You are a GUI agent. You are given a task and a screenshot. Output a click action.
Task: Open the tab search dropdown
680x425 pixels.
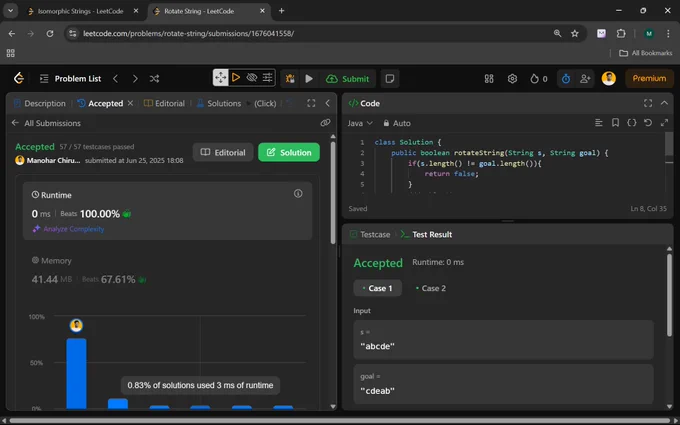pos(10,11)
